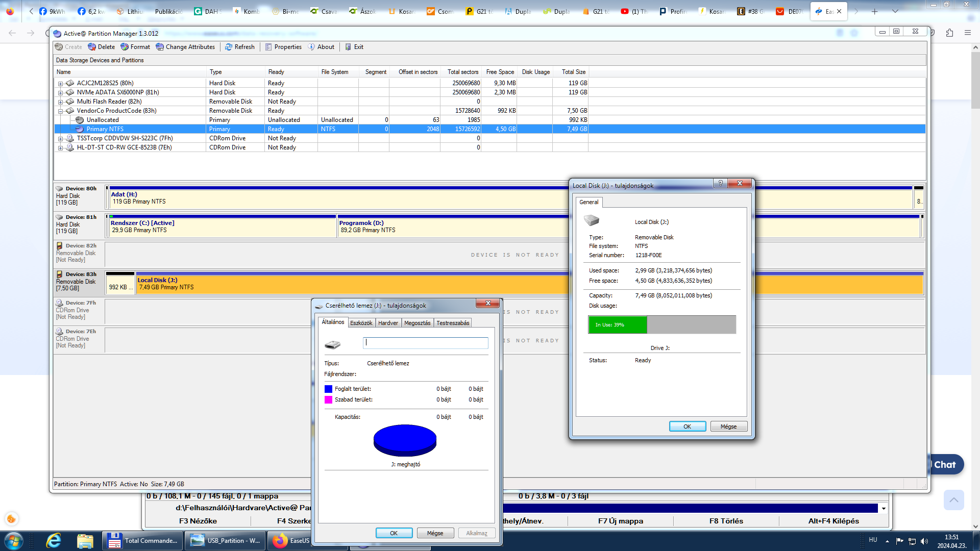Click the Exit toolbar icon

pos(349,47)
